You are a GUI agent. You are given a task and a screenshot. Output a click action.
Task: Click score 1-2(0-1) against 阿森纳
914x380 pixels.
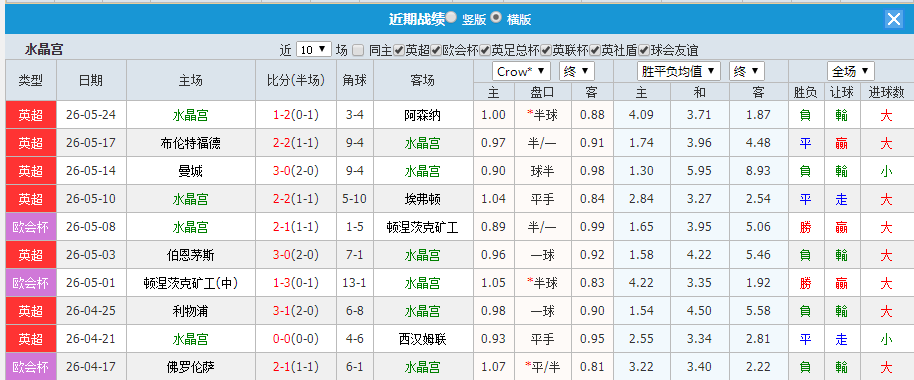(x=296, y=115)
